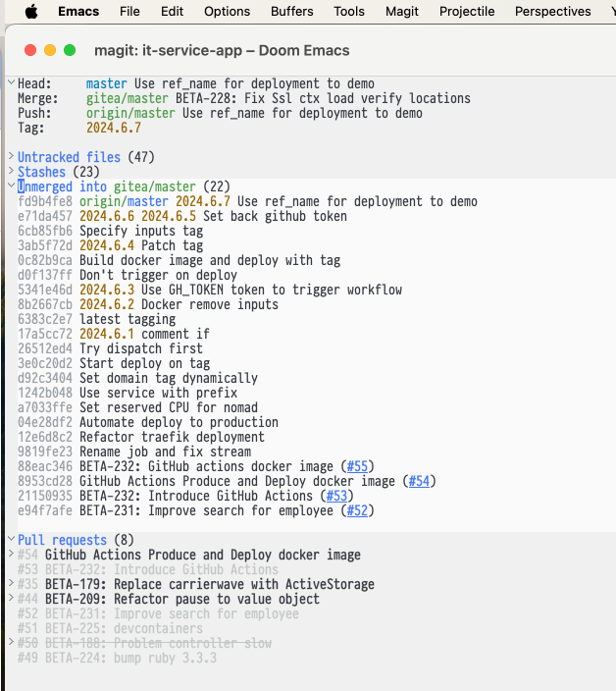This screenshot has width=616, height=691.
Task: Select commit e71da457 Set back github token
Action: point(182,216)
